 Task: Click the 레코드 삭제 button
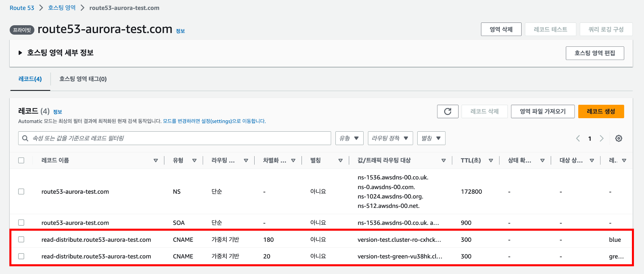tap(484, 111)
